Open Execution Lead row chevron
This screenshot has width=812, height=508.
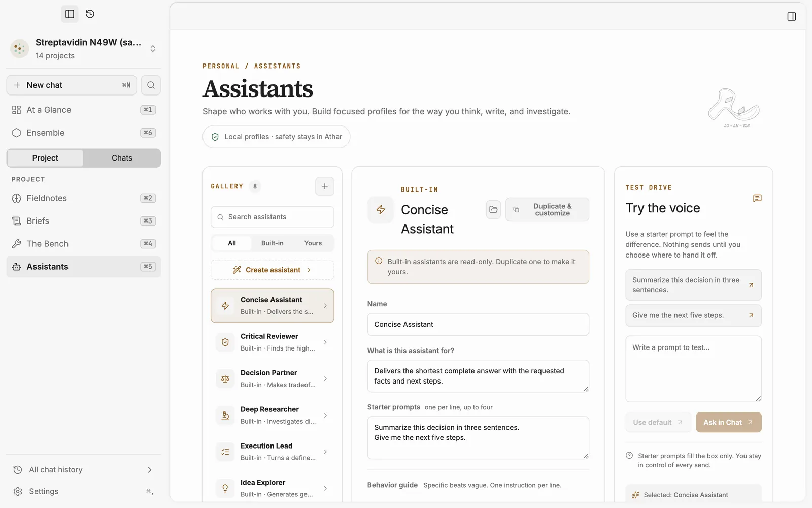pyautogui.click(x=325, y=452)
